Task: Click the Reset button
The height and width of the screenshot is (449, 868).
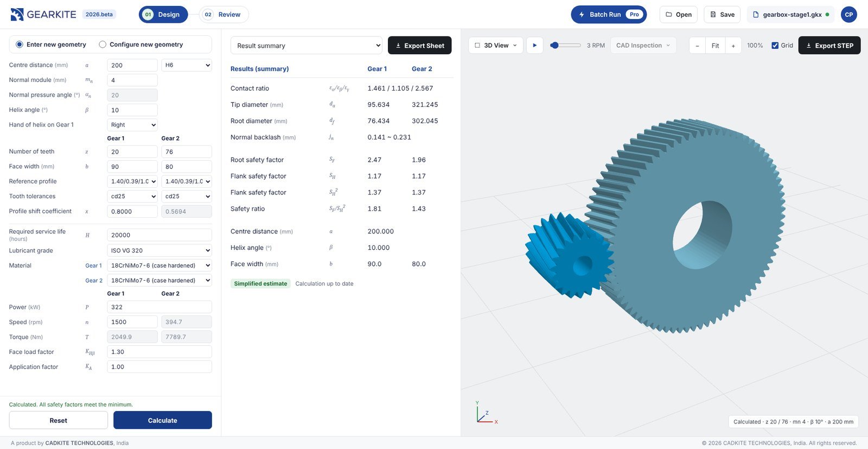Action: (59, 420)
